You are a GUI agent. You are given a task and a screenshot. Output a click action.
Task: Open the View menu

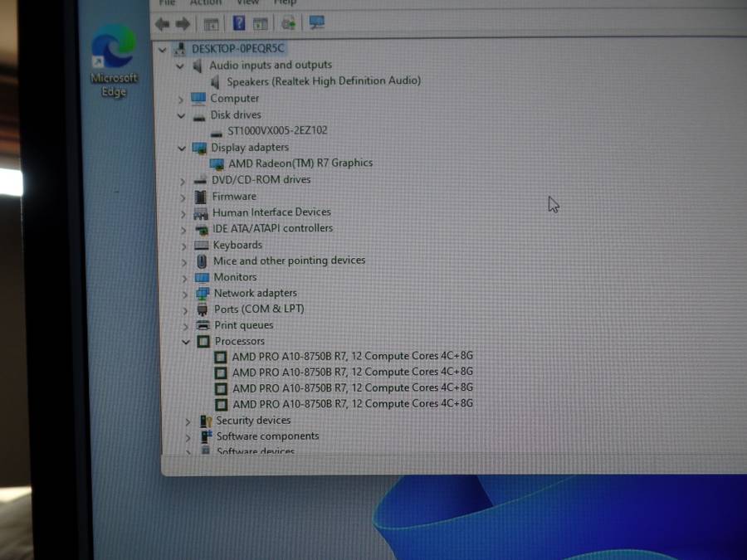[247, 3]
